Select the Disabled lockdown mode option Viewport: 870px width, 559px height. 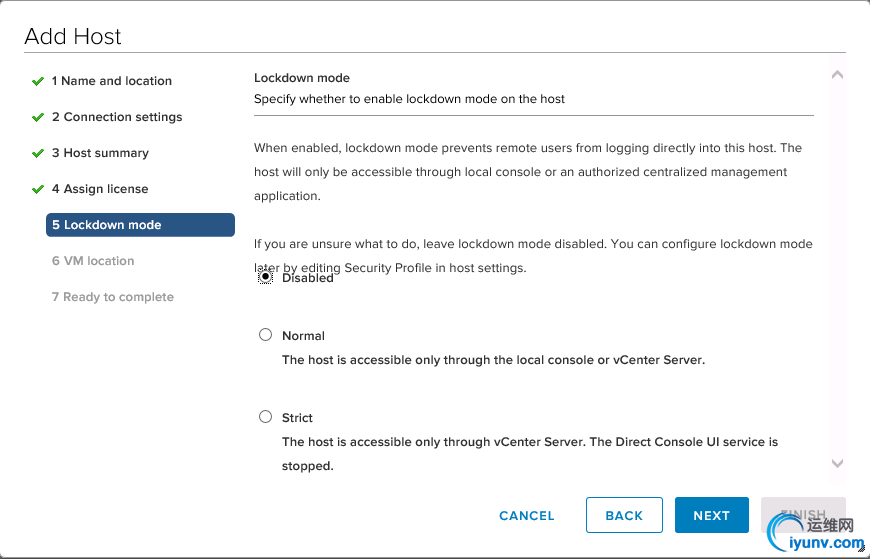click(265, 278)
